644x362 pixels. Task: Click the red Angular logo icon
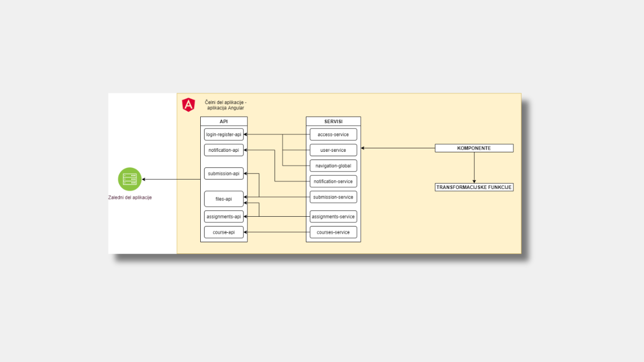pos(188,105)
